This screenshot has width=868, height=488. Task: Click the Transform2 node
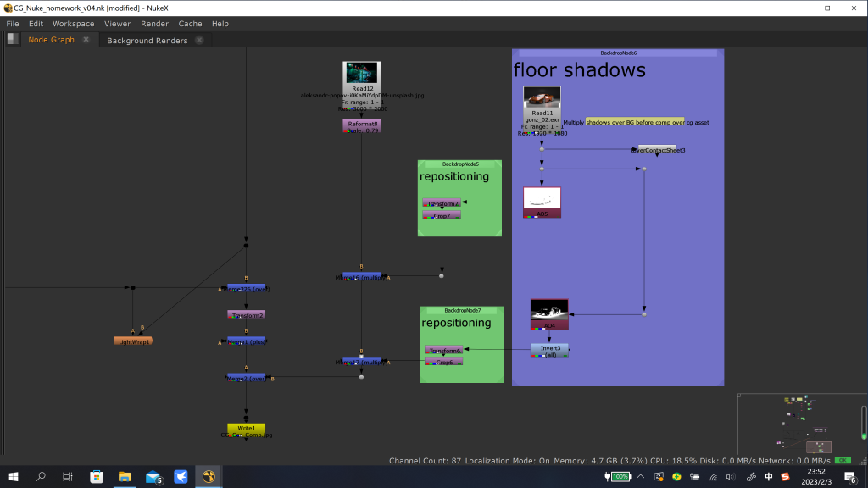[246, 314]
